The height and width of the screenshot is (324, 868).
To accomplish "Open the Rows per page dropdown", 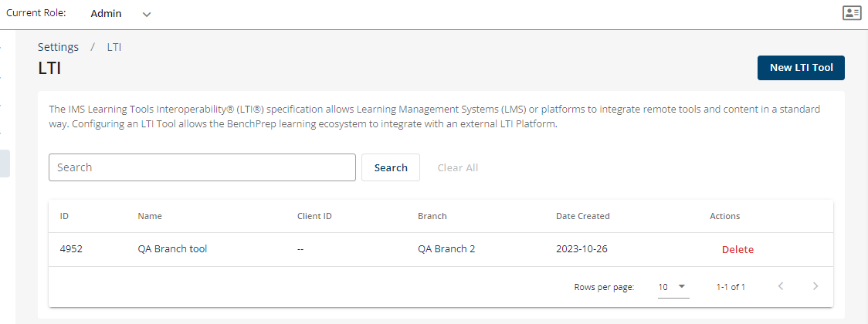I will coord(673,287).
